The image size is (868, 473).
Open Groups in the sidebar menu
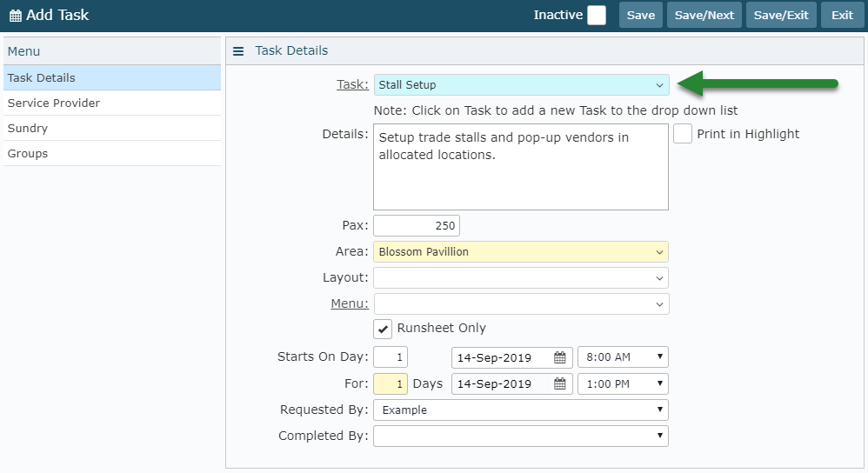[x=112, y=153]
